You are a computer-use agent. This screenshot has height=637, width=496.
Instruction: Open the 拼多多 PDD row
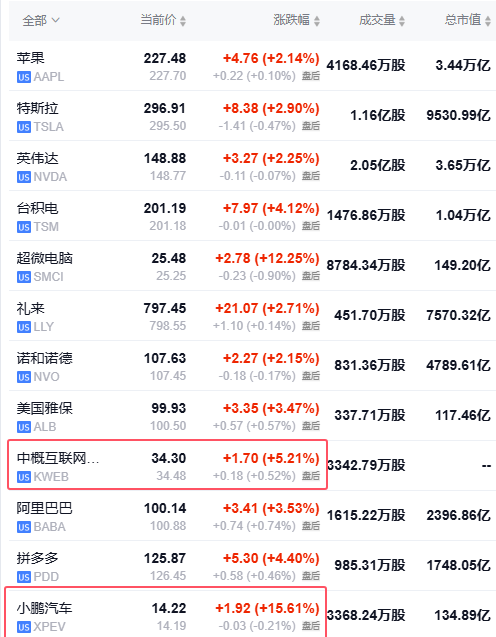pyautogui.click(x=252, y=566)
